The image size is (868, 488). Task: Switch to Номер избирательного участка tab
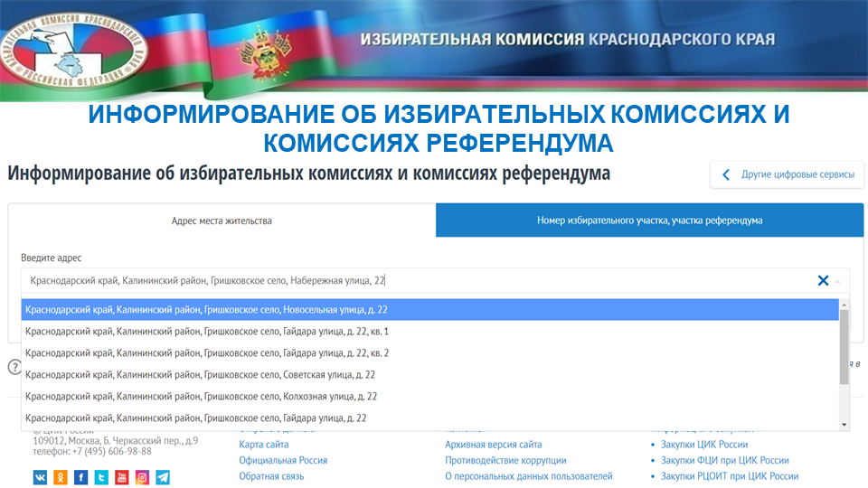tap(649, 221)
